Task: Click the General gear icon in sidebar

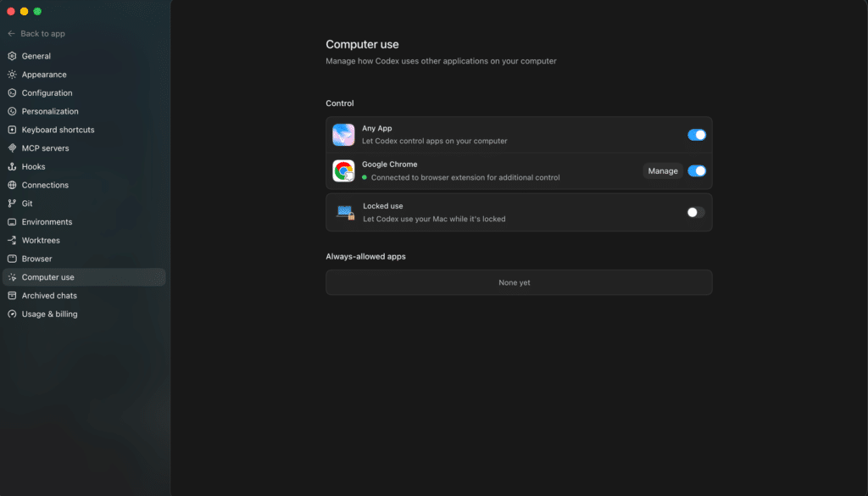Action: 12,56
